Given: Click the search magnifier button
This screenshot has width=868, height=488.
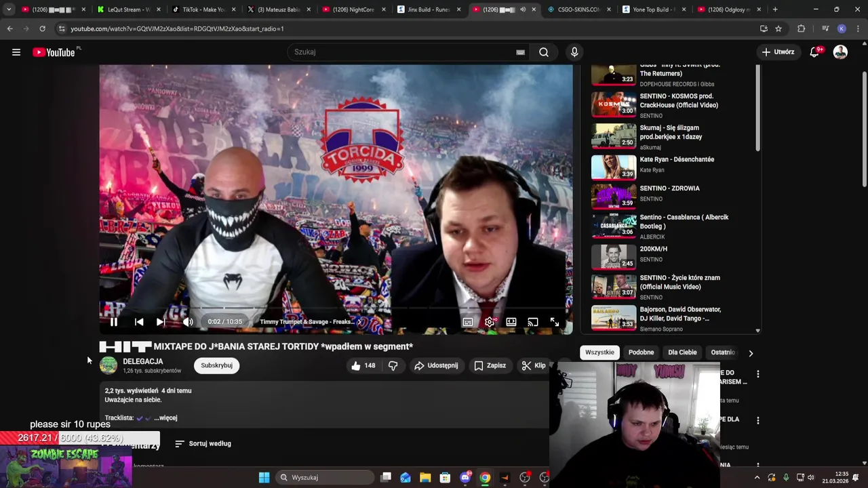Looking at the screenshot, I should click(544, 52).
